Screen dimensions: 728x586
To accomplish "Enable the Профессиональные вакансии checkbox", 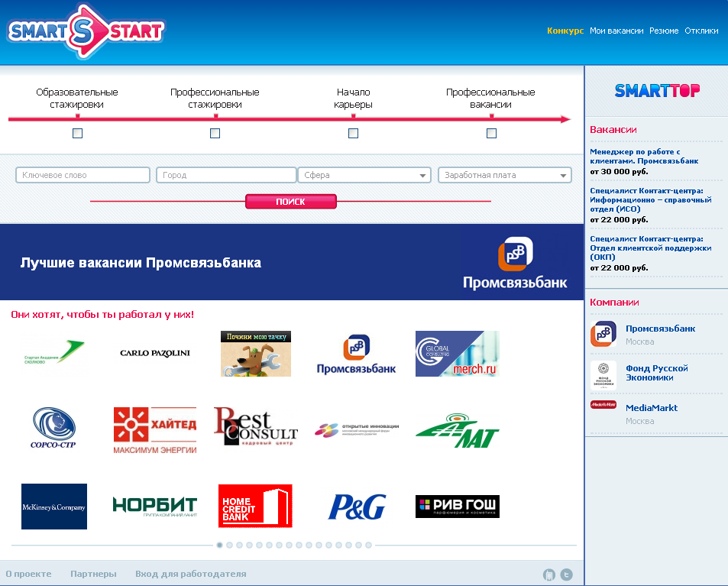I will (492, 133).
